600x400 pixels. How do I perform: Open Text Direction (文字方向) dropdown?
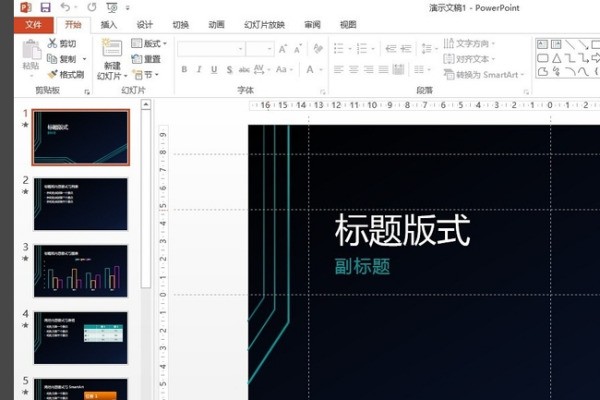click(469, 43)
